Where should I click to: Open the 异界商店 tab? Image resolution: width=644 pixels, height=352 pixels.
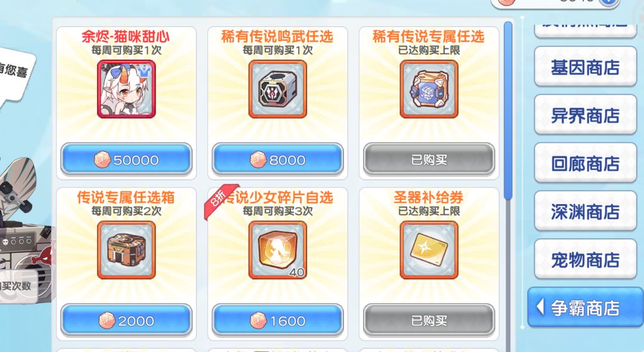tap(586, 115)
